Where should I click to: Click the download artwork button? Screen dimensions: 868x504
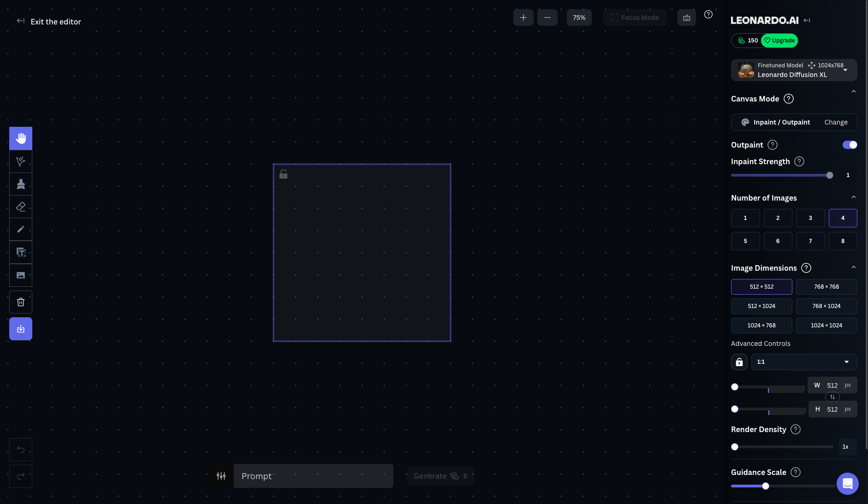[21, 329]
